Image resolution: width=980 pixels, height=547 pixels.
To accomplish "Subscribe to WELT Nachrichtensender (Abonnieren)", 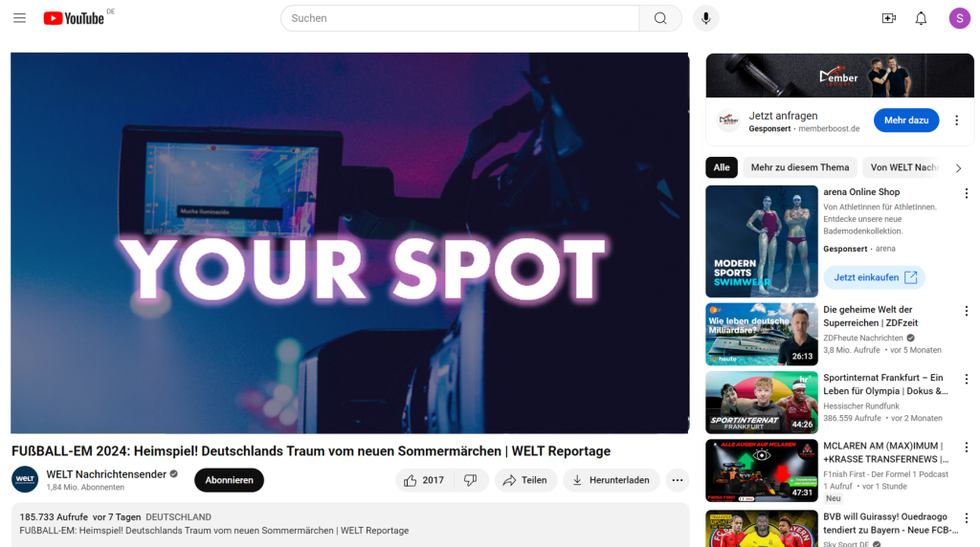I will pyautogui.click(x=229, y=480).
